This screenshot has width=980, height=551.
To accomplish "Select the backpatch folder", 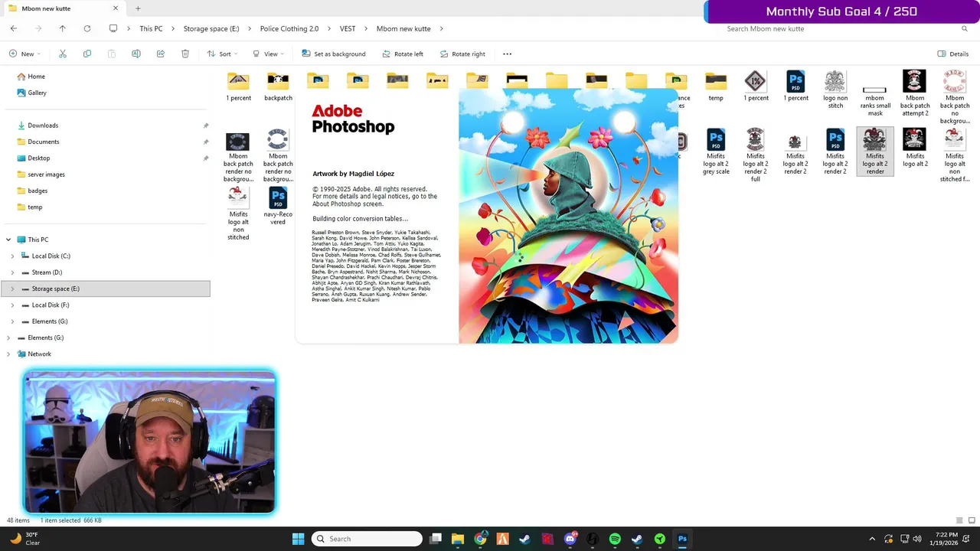I will [x=278, y=86].
